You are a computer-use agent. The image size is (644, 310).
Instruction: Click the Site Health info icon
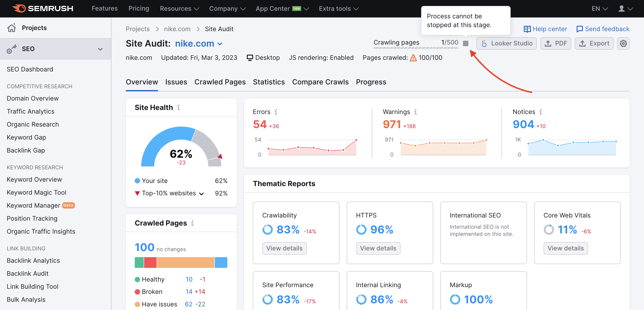[179, 107]
